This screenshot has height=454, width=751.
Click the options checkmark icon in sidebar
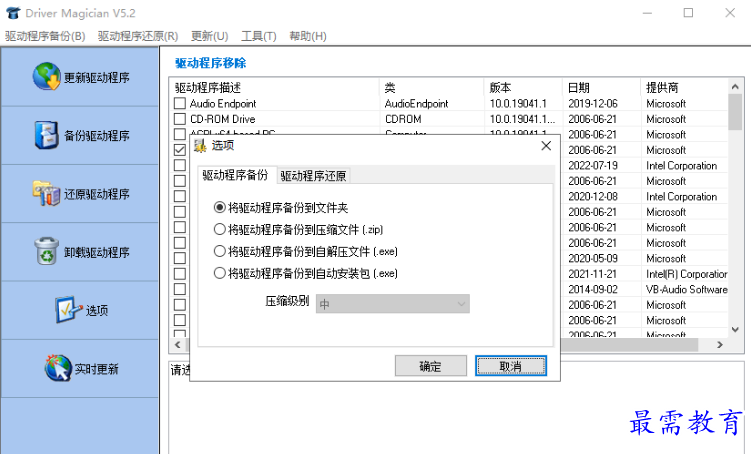click(x=68, y=310)
